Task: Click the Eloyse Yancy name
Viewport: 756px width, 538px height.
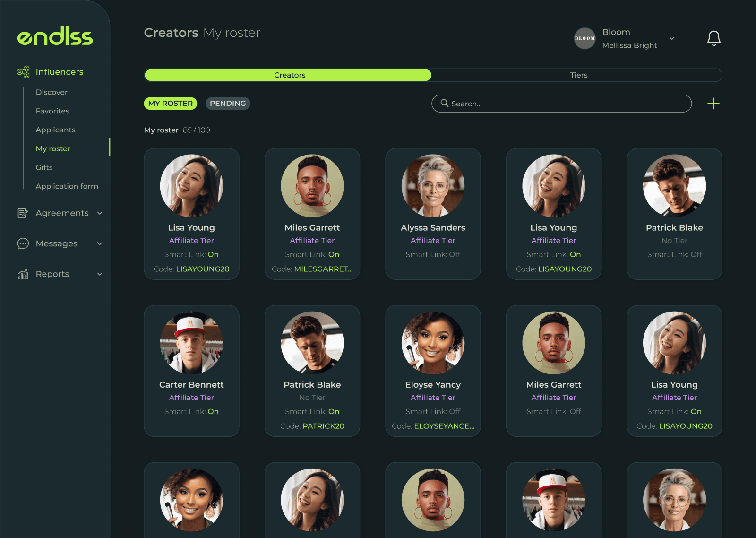Action: pyautogui.click(x=433, y=385)
